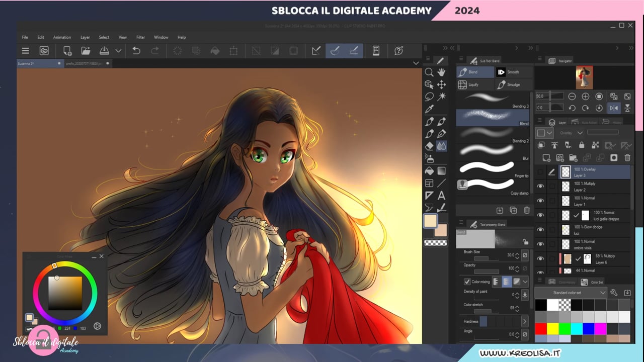The image size is (644, 362).
Task: Click the Undo arrow in command bar
Action: 136,50
